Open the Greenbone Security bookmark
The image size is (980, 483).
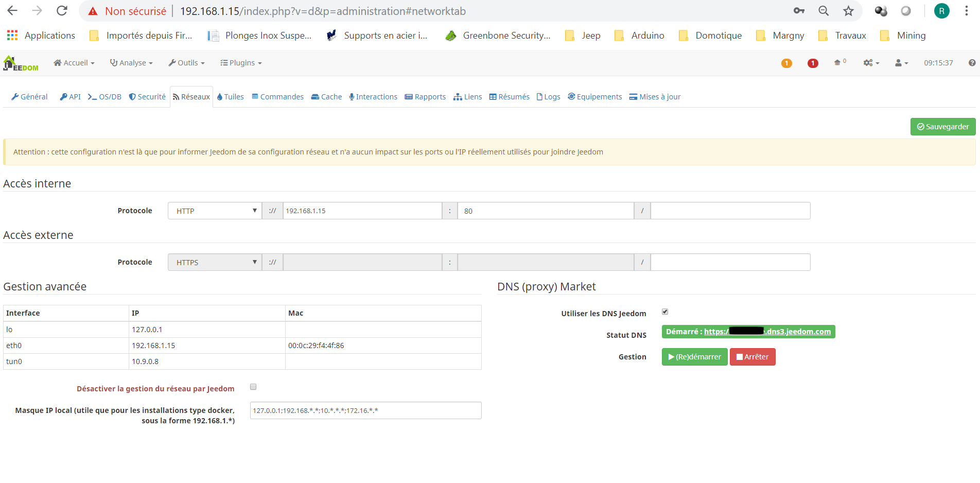coord(498,36)
